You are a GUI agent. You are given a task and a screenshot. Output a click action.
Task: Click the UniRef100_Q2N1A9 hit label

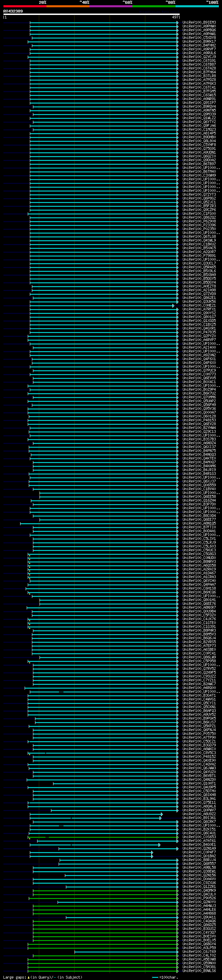tap(199, 848)
